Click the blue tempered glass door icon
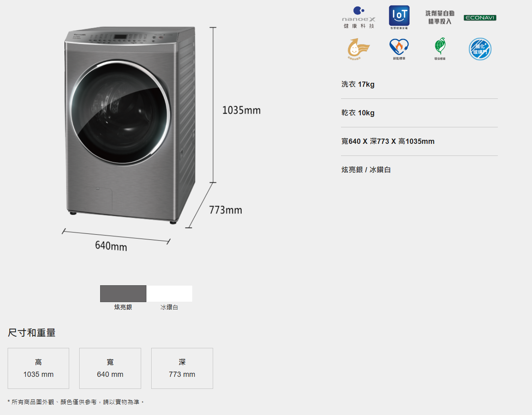This screenshot has height=415, width=532. 480,49
